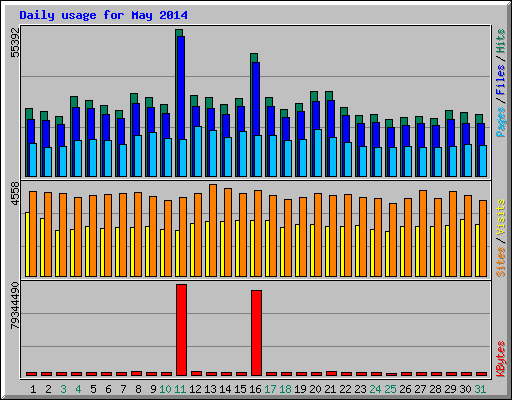This screenshot has width=512, height=400.
Task: Click day label 13 on the x-axis
Action: coord(210,389)
